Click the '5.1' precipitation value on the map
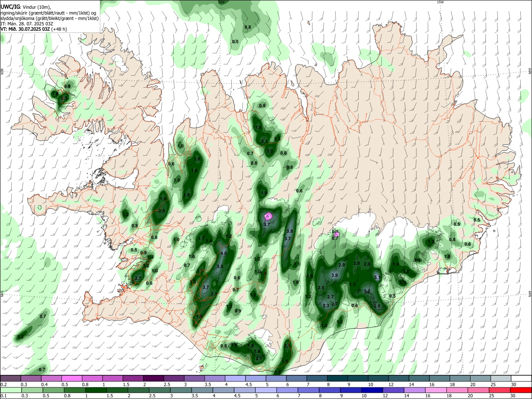532x399 pixels. pos(377,277)
